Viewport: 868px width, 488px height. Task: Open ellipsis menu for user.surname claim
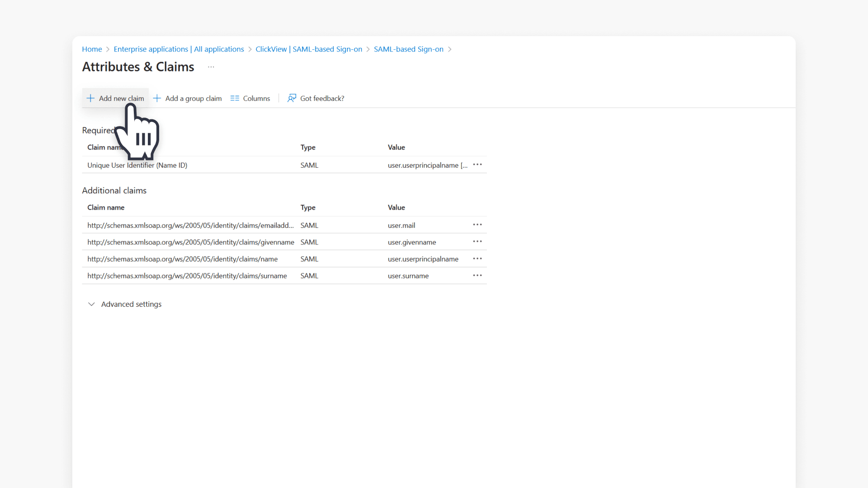(x=477, y=275)
